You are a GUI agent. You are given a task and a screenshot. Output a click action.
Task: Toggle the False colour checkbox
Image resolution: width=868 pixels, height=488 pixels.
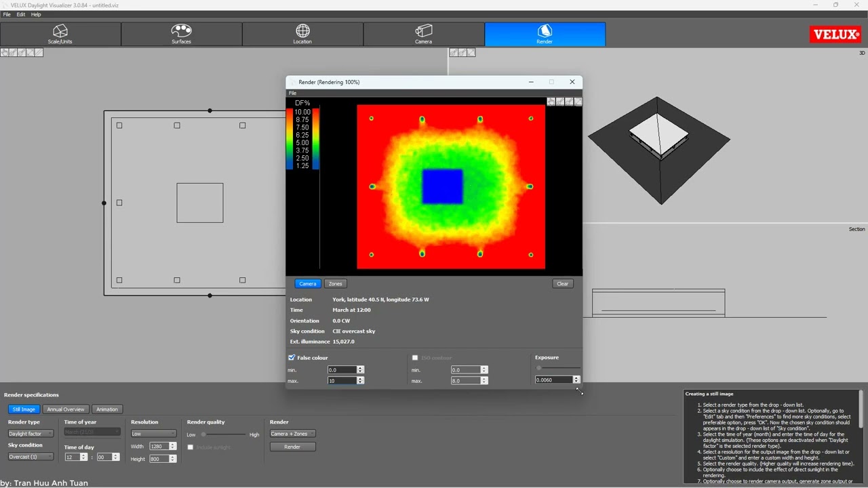292,357
